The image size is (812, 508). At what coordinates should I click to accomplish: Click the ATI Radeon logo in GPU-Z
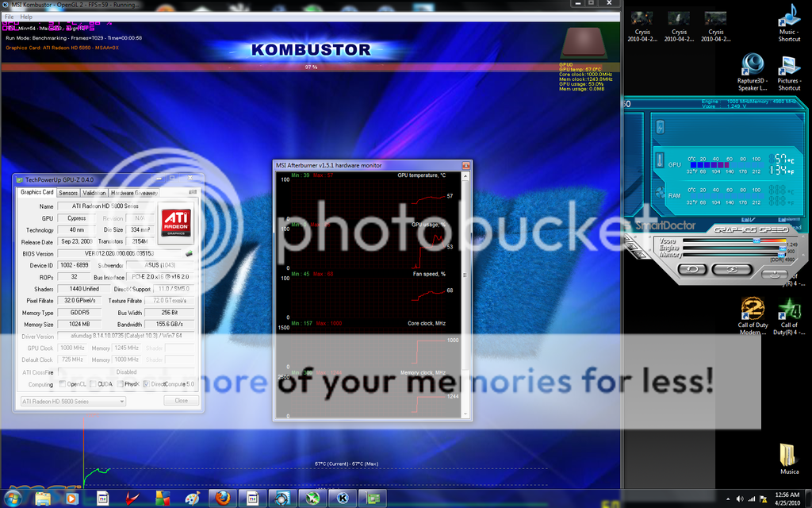[x=176, y=223]
